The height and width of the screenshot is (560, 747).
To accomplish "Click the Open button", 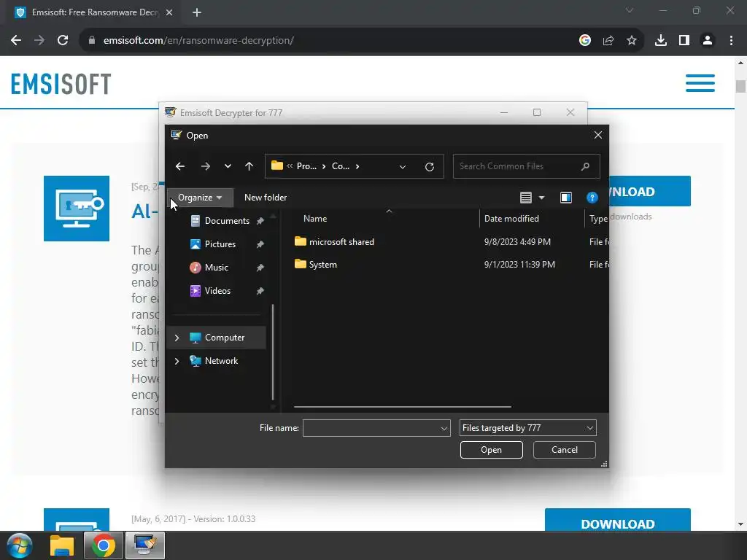I will pos(491,450).
